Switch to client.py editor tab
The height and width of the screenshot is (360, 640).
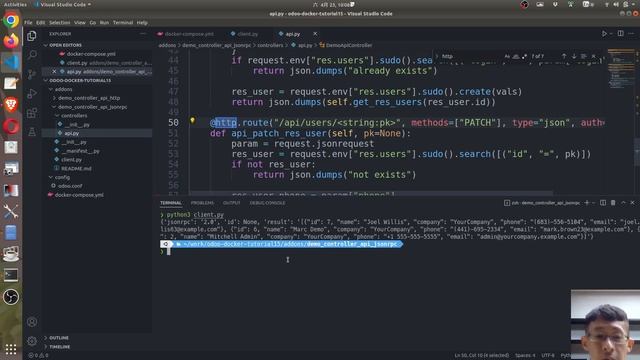[245, 34]
